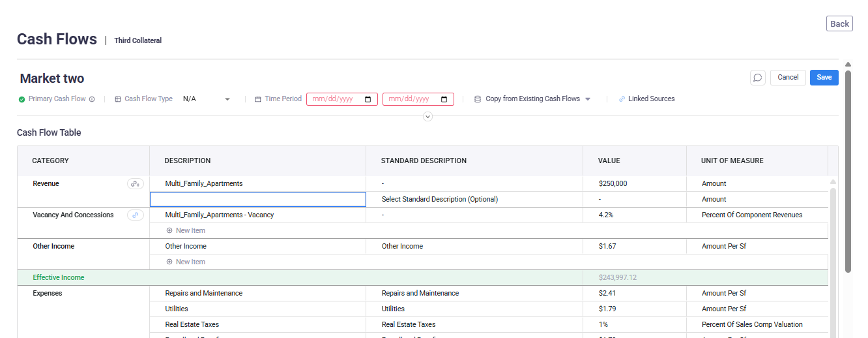Expand the collapsed header chevron circle
Image resolution: width=868 pixels, height=338 pixels.
coord(427,117)
